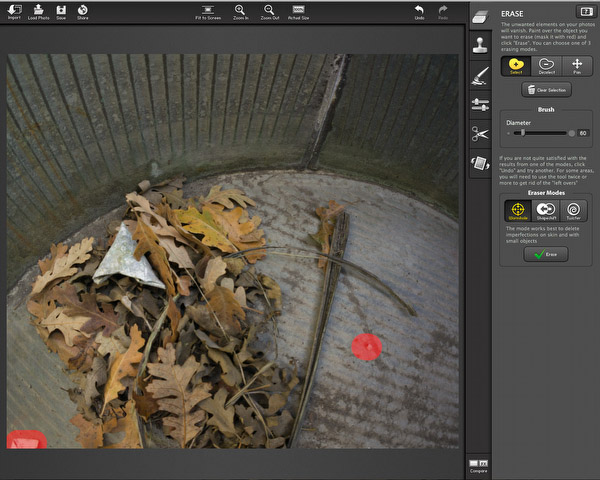This screenshot has width=600, height=480.
Task: Switch to Deselect brush mode
Action: click(546, 66)
